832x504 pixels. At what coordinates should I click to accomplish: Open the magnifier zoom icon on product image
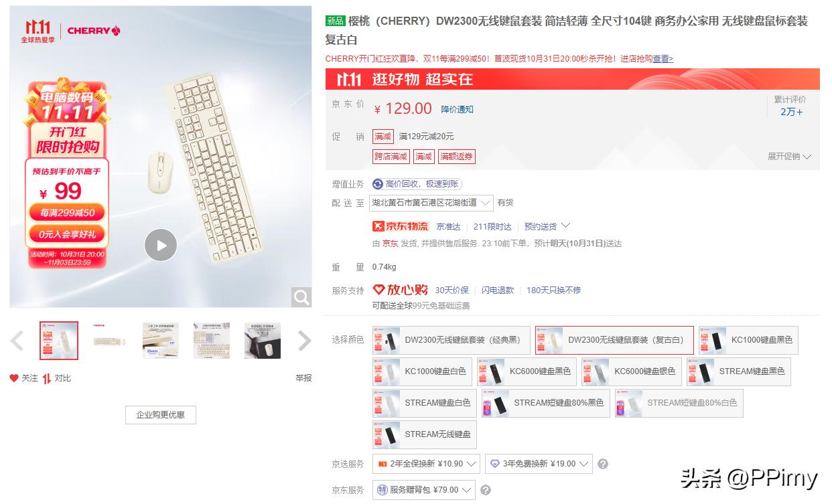point(301,297)
